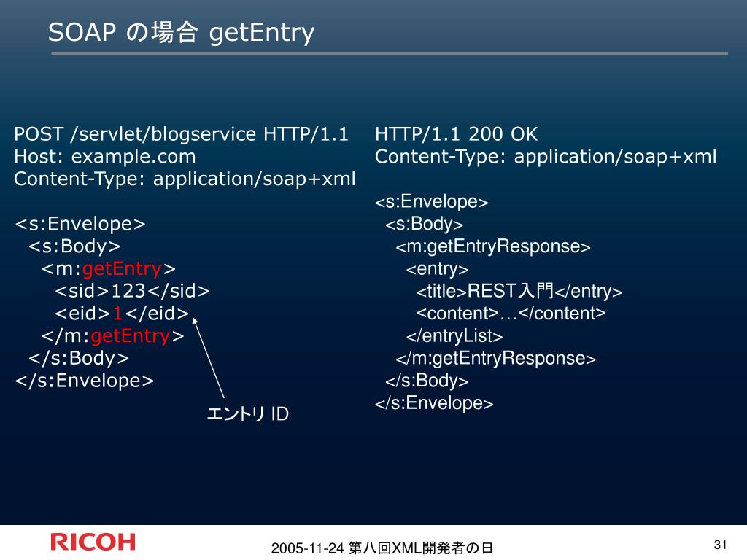Click the 'HTTP/1.1 200 OK' status line
This screenshot has width=747, height=560.
click(x=457, y=134)
